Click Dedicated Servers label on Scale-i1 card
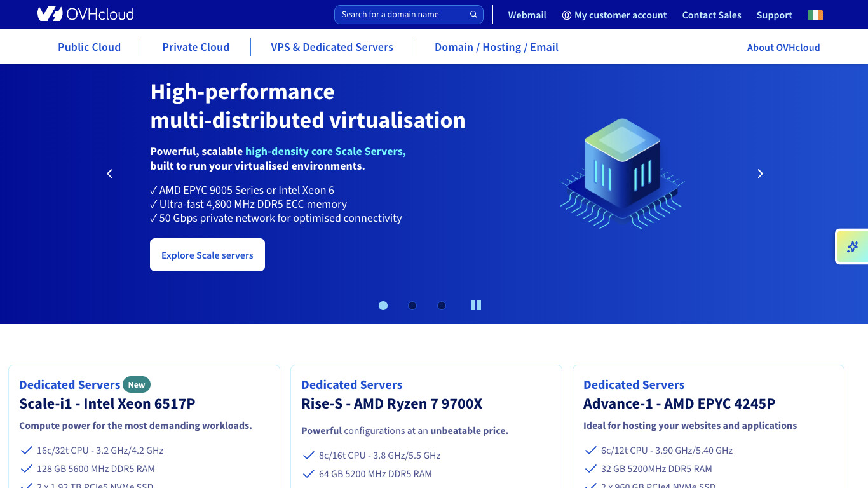The height and width of the screenshot is (488, 868). [x=69, y=384]
